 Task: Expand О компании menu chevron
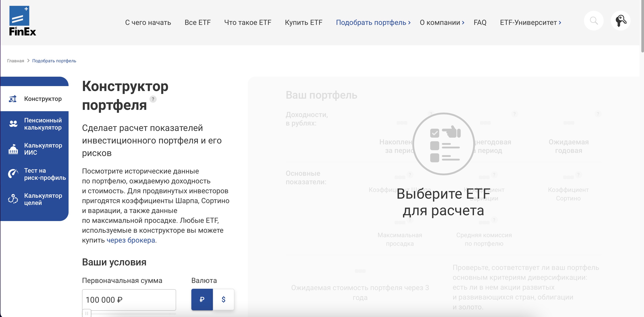pyautogui.click(x=463, y=22)
